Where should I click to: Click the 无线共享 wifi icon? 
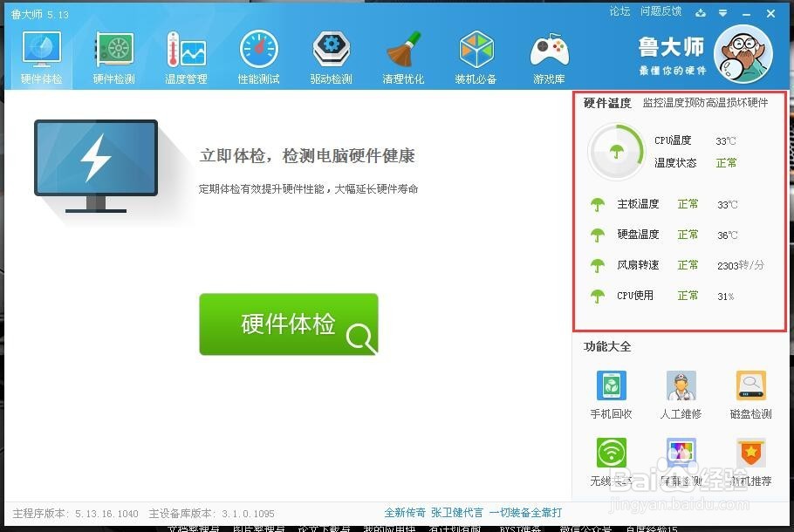[x=611, y=453]
